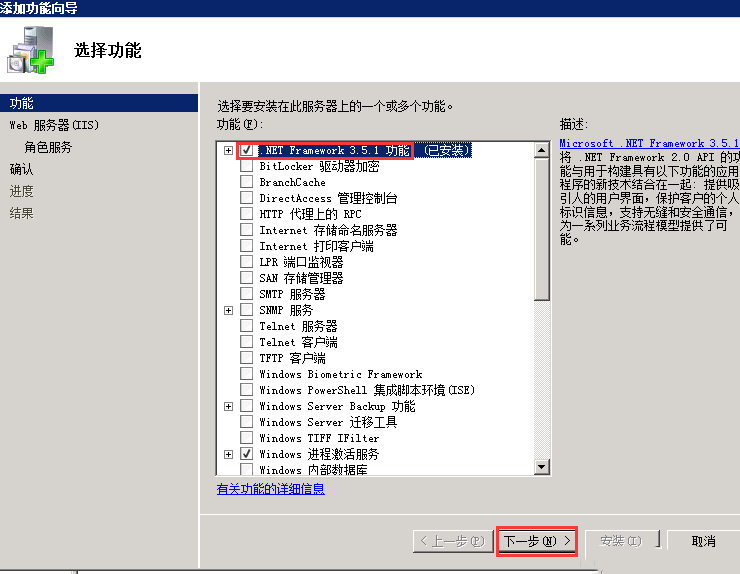Tick the HTTP 代理上的 RPC checkbox

coord(246,214)
